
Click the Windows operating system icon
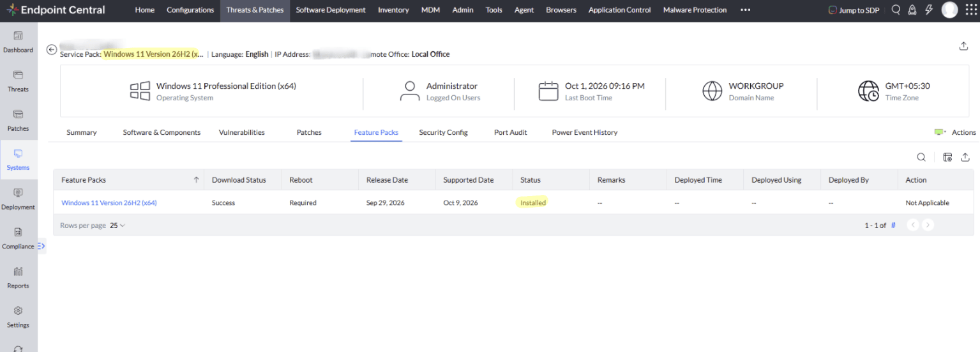coord(140,91)
